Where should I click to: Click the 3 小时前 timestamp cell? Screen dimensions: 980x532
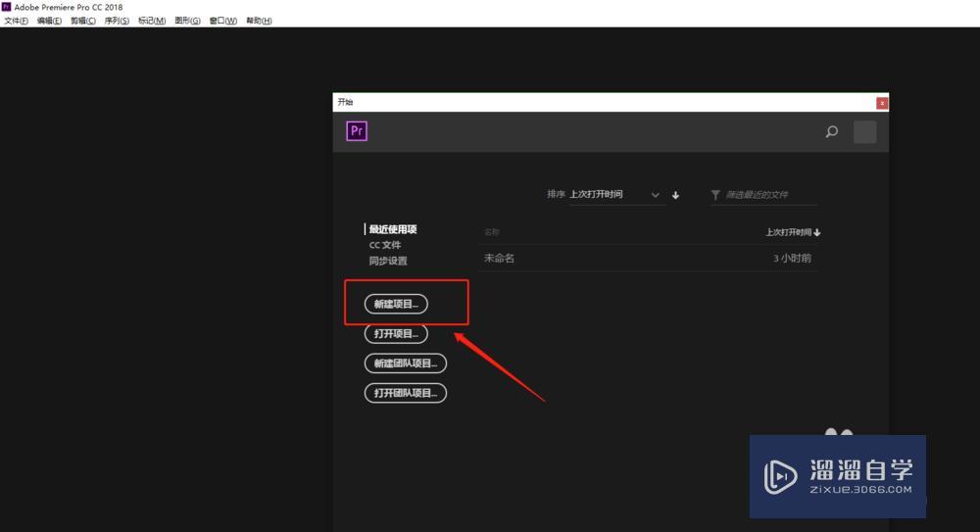point(792,259)
